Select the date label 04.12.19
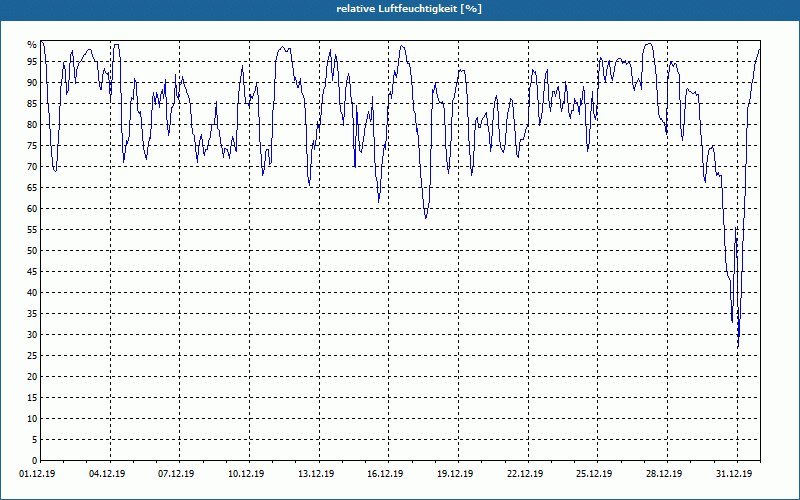Screen dimensions: 800x500 pos(107,474)
